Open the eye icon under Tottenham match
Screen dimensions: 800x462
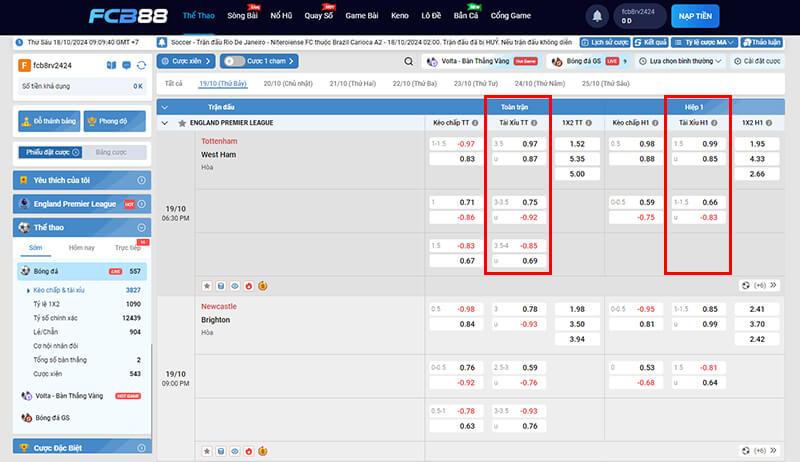234,285
